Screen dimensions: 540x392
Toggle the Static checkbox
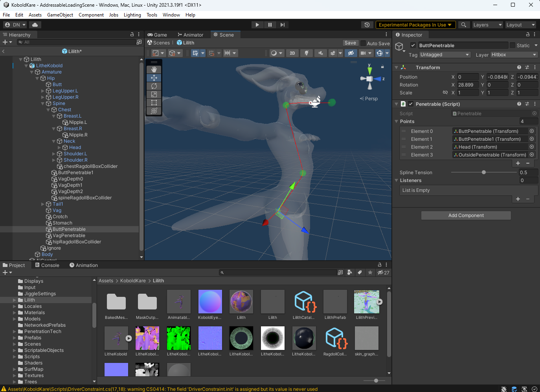point(512,45)
